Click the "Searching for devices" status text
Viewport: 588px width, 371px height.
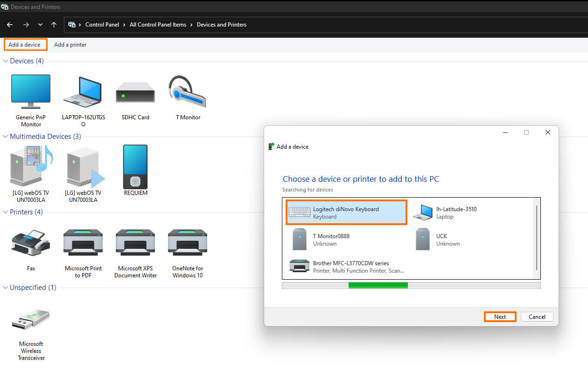click(308, 190)
